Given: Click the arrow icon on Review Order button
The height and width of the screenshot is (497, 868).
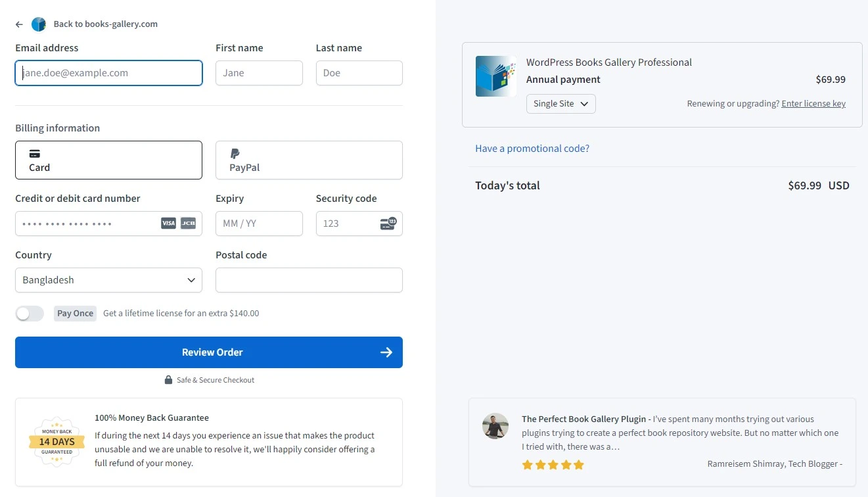Looking at the screenshot, I should [386, 352].
